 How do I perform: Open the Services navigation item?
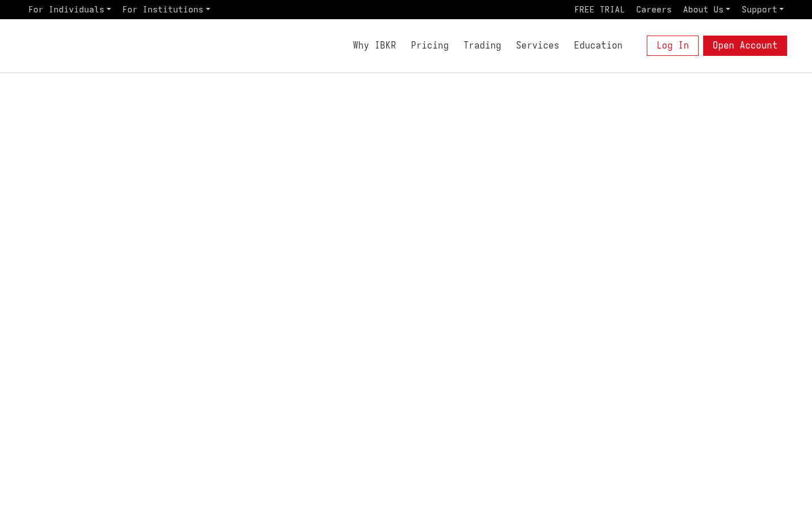click(537, 46)
